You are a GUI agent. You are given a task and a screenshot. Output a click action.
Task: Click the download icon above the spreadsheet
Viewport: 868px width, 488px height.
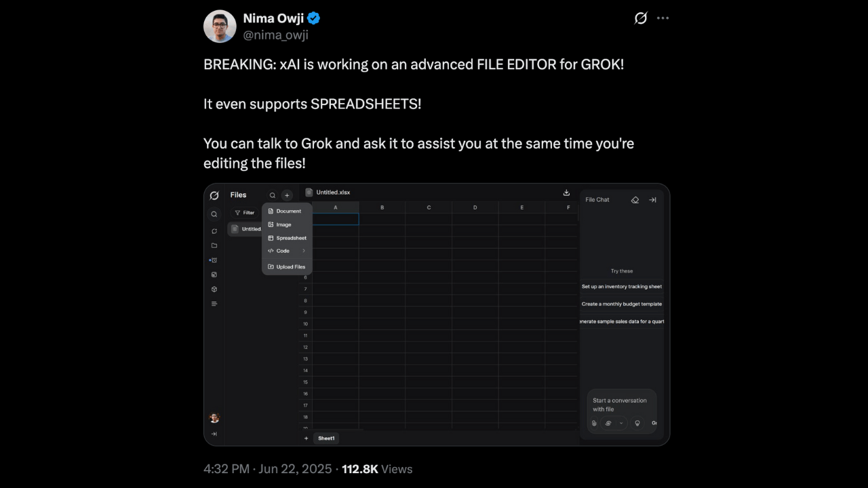point(566,192)
